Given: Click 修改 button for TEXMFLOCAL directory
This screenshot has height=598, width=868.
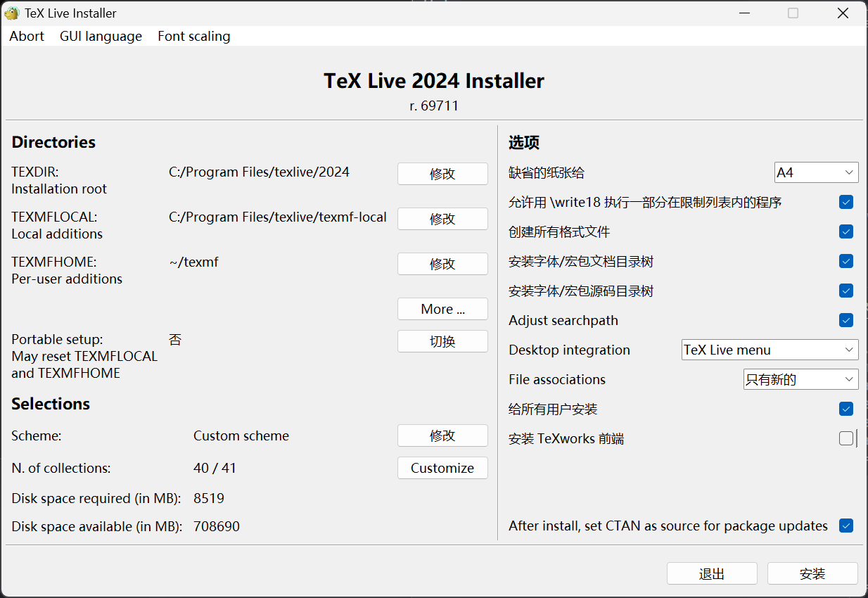Looking at the screenshot, I should 442,219.
